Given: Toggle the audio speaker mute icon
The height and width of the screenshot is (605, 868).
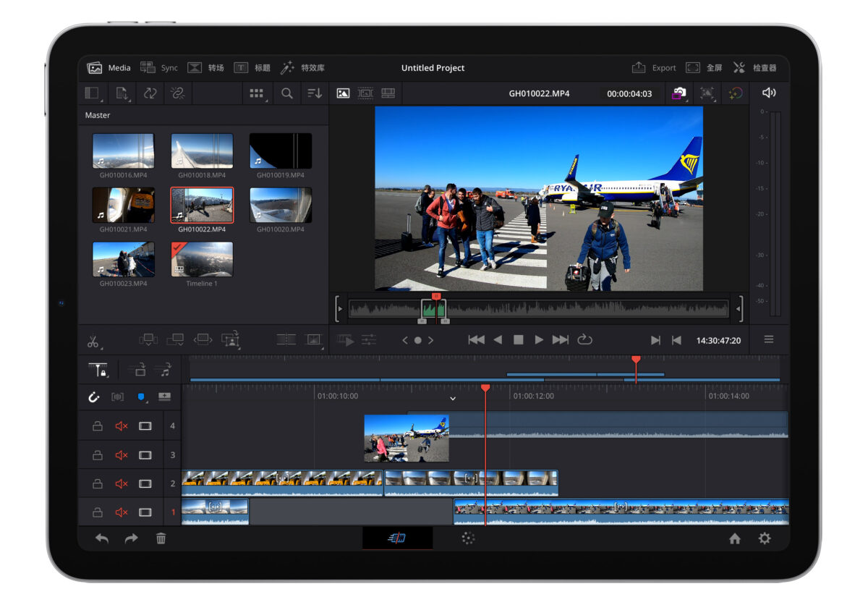Looking at the screenshot, I should pos(769,93).
